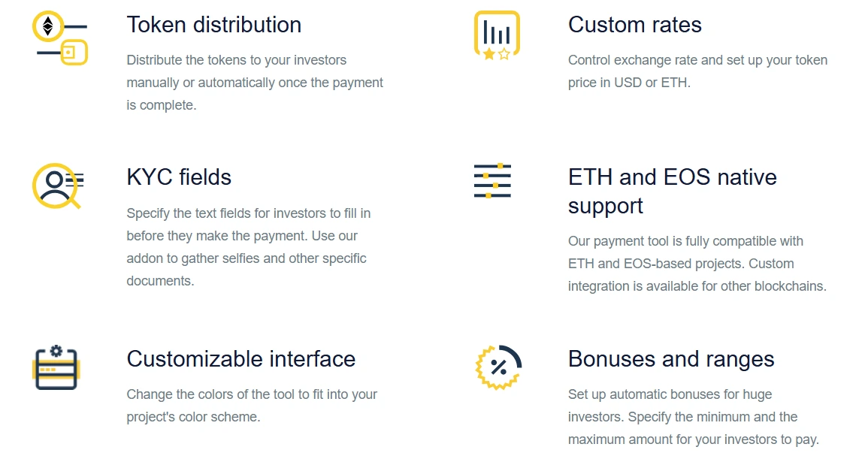Click the stars beneath the chart icon

pyautogui.click(x=497, y=54)
